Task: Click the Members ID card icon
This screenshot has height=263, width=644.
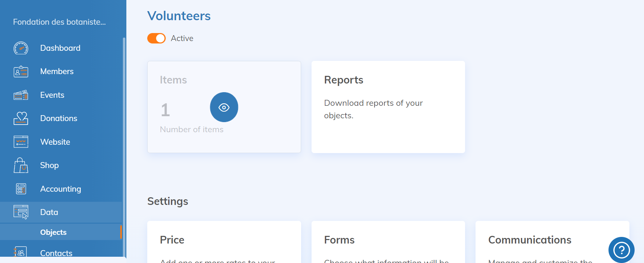Action: (x=21, y=72)
